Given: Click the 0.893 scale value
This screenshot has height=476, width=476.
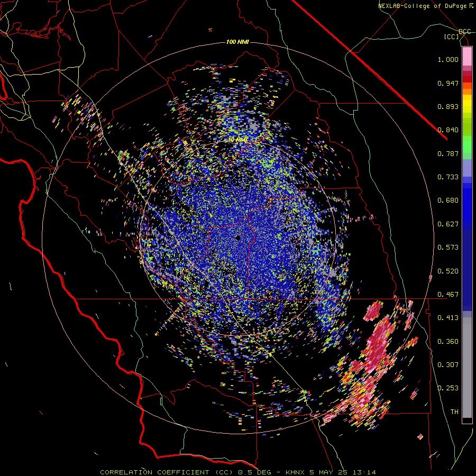Looking at the screenshot, I should tap(448, 106).
